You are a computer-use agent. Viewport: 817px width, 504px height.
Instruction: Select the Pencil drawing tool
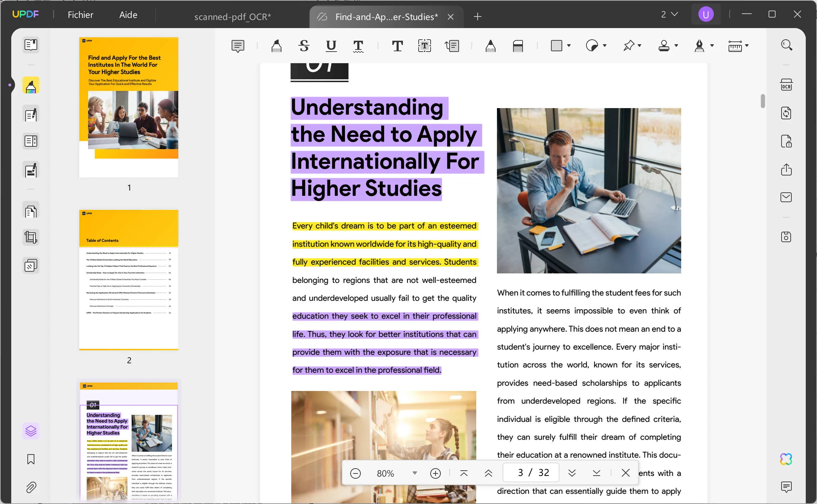coord(491,46)
